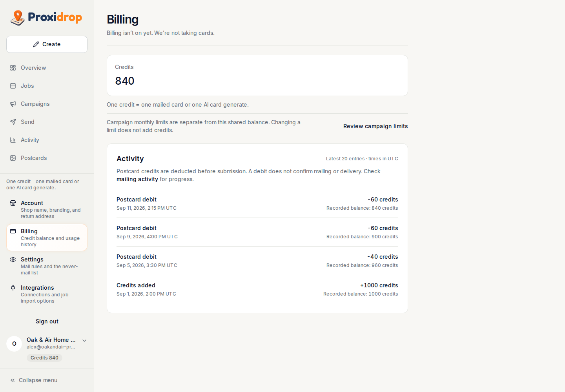Viewport: 565px width, 392px height.
Task: Select the Credits added entry title
Action: [x=136, y=285]
